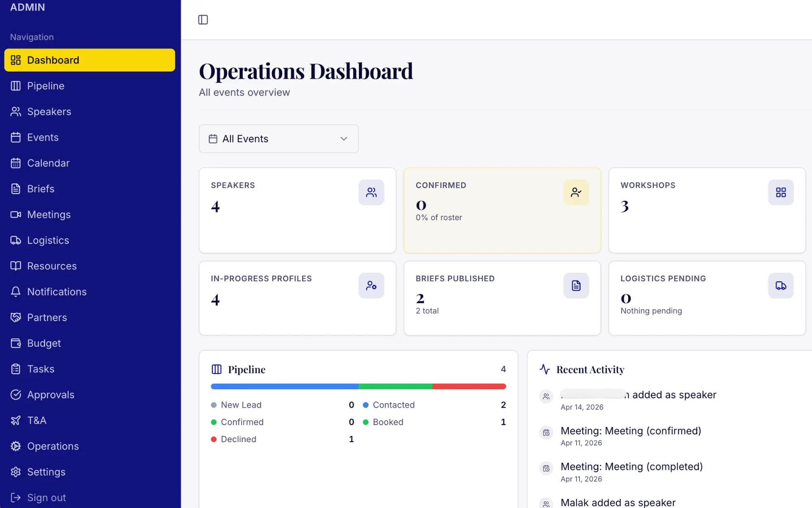The height and width of the screenshot is (508, 812).
Task: Expand the All Events chevron arrow
Action: coord(344,139)
